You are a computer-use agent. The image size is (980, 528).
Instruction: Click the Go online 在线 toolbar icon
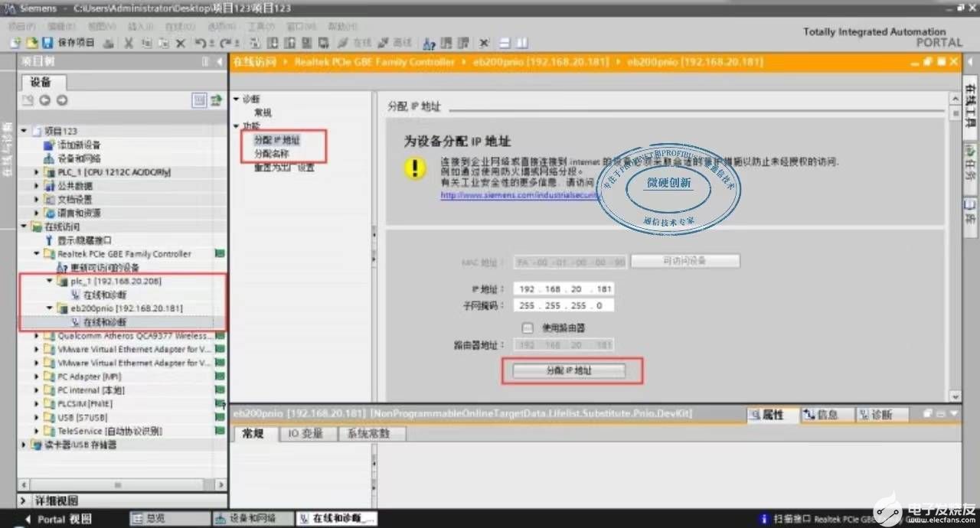coord(353,43)
